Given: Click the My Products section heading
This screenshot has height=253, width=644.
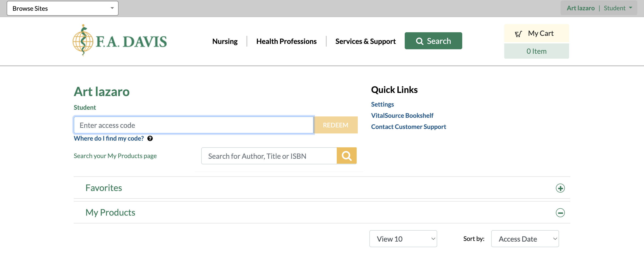Looking at the screenshot, I should (110, 212).
